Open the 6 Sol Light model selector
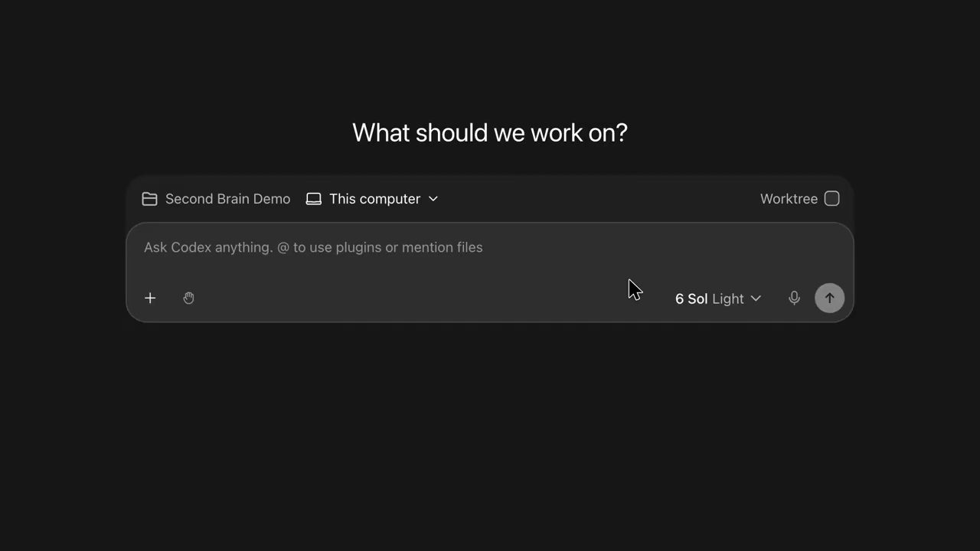980x551 pixels. 718,298
